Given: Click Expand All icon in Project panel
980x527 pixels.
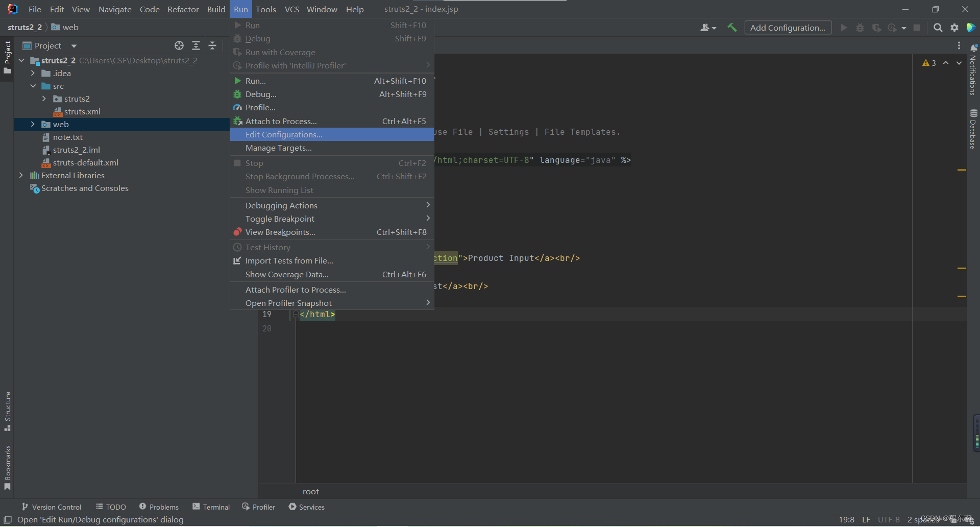Looking at the screenshot, I should click(196, 45).
